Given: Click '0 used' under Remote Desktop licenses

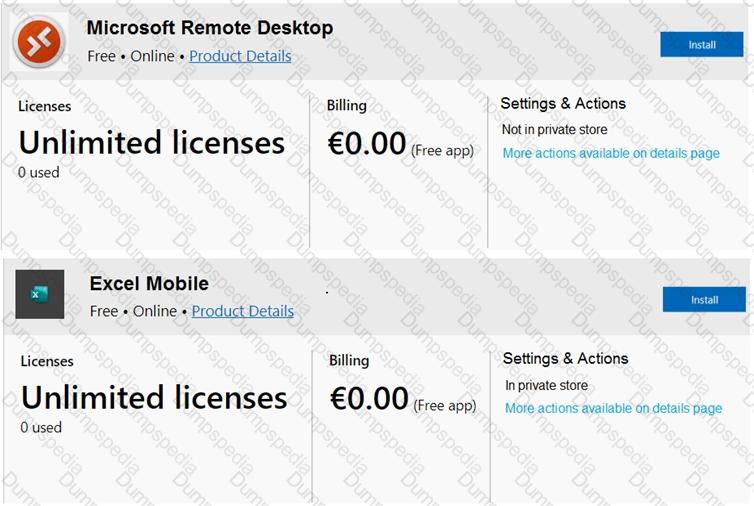Looking at the screenshot, I should pos(39,172).
